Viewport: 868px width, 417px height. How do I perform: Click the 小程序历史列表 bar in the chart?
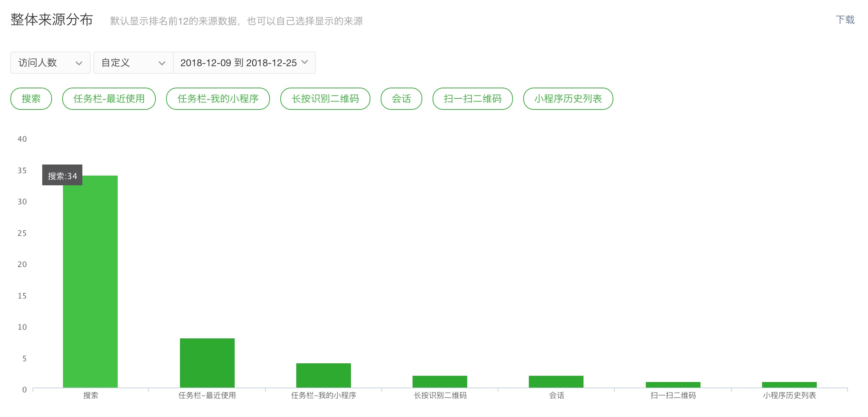(789, 385)
